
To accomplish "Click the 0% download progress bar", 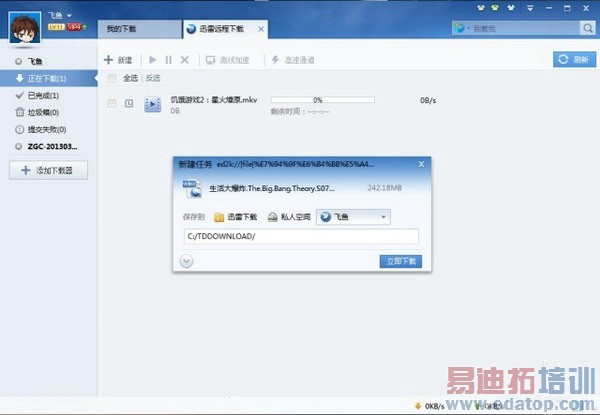I will tap(323, 100).
